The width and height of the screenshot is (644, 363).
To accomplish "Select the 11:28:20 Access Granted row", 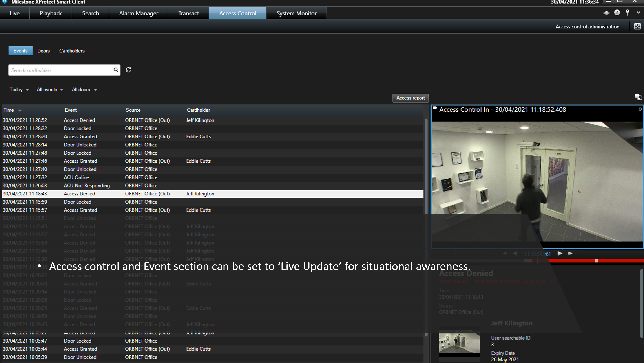I will tap(213, 137).
